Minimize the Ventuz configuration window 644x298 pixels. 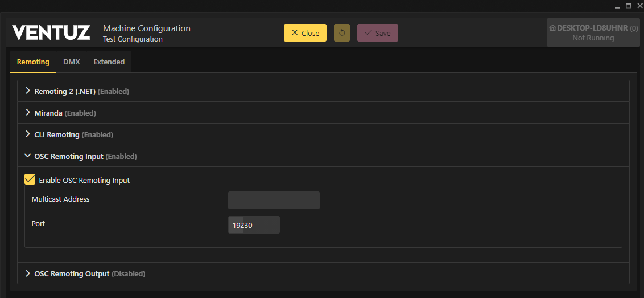coord(617,6)
